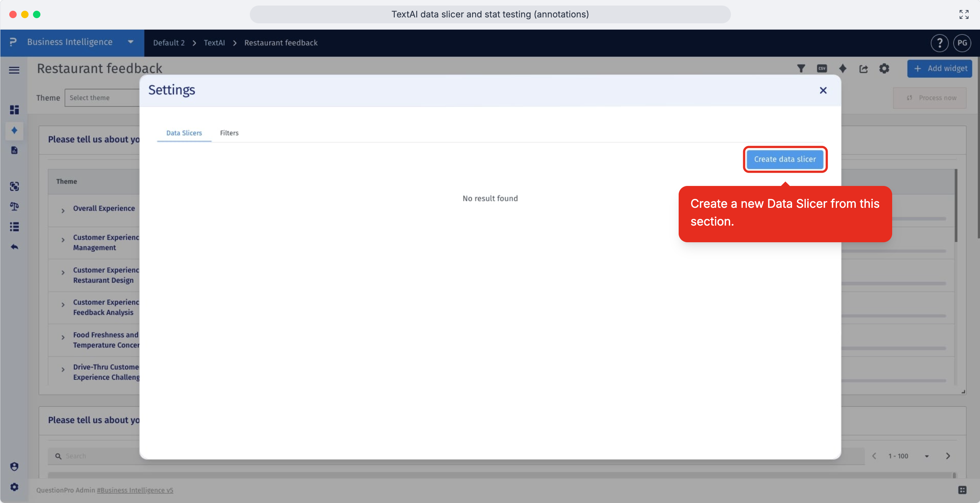Image resolution: width=980 pixels, height=503 pixels.
Task: Click the vertical scrollbar of theme widget
Action: pyautogui.click(x=956, y=205)
